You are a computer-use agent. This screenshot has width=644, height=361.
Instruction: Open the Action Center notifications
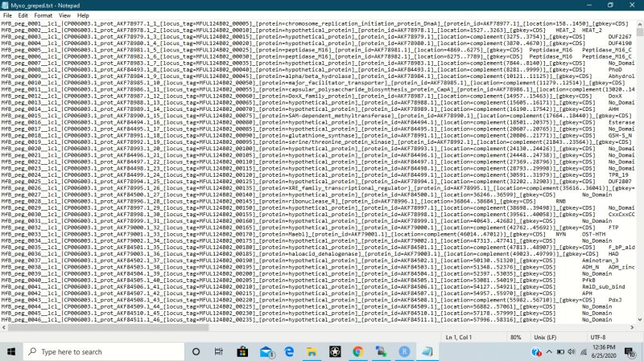[x=630, y=351]
